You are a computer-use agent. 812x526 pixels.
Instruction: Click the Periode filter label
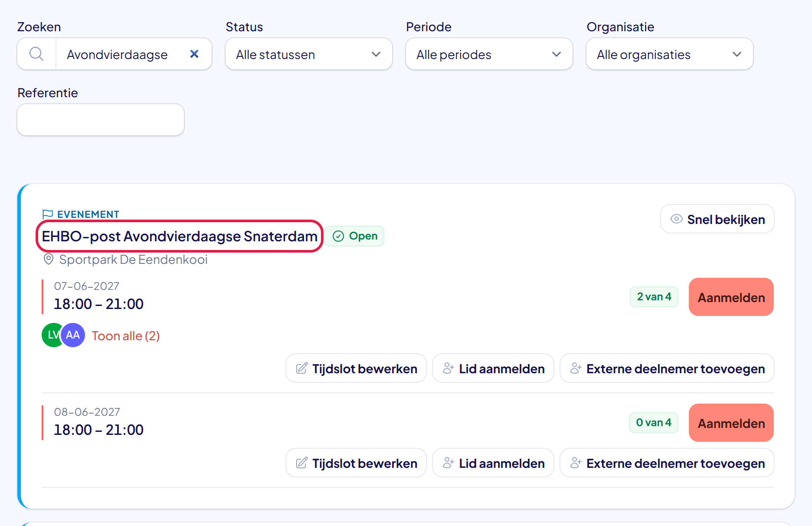[x=429, y=27]
